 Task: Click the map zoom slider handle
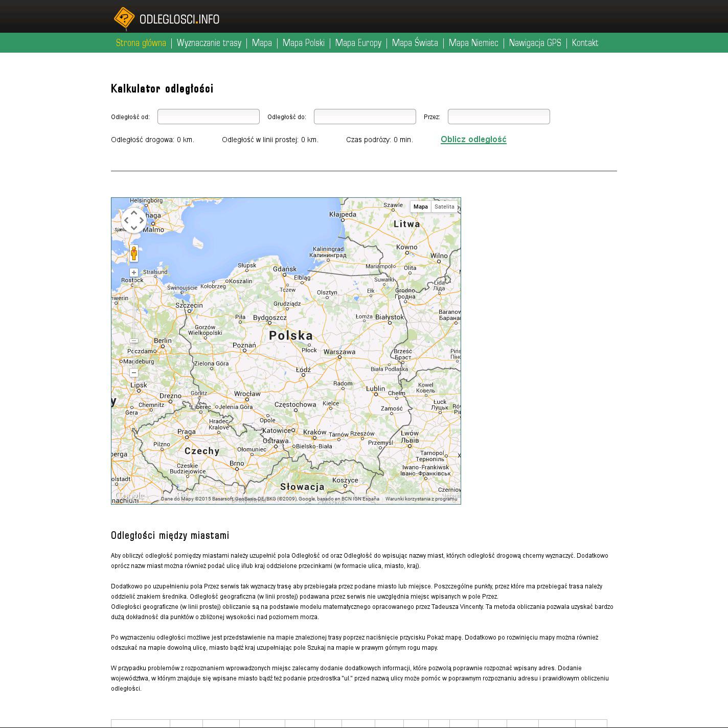pyautogui.click(x=134, y=340)
